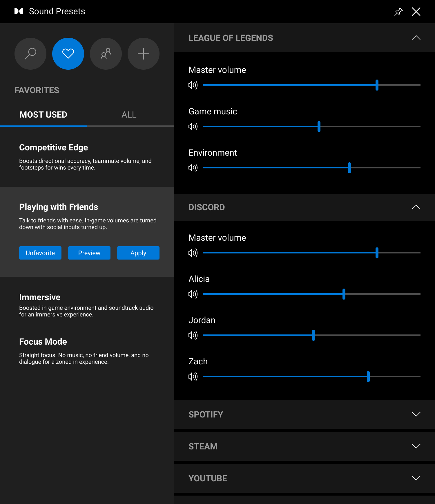Viewport: 435px width, 504px height.
Task: Mute Jordan's volume speaker icon
Action: pos(193,335)
